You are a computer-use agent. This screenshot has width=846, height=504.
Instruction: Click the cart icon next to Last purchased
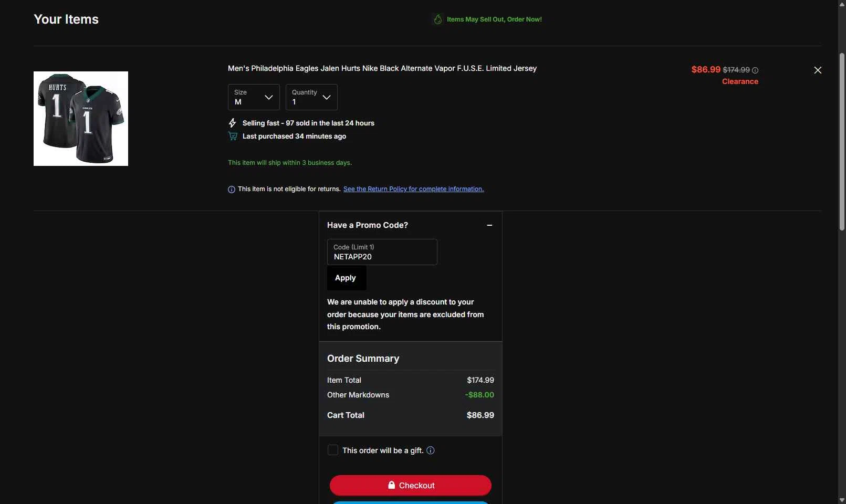pyautogui.click(x=233, y=136)
